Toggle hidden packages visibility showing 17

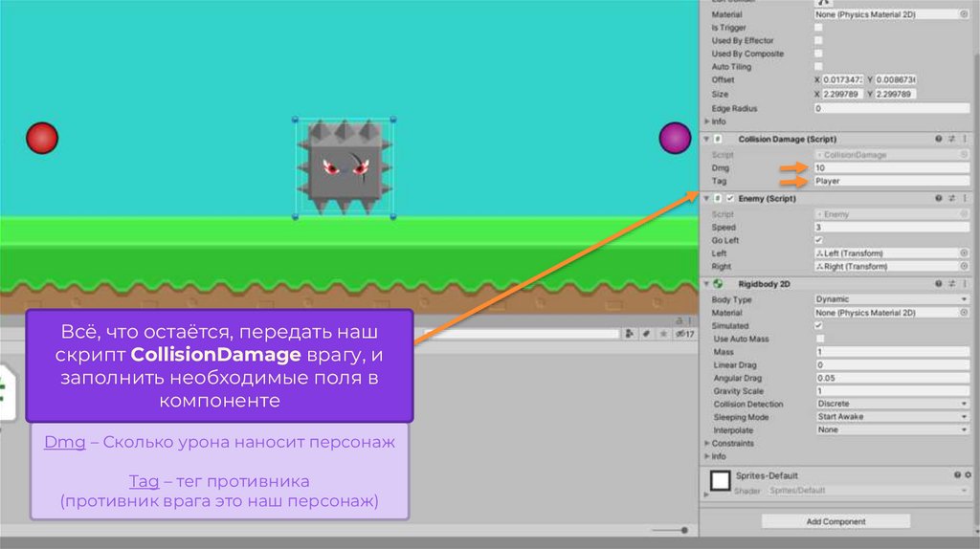pyautogui.click(x=685, y=334)
